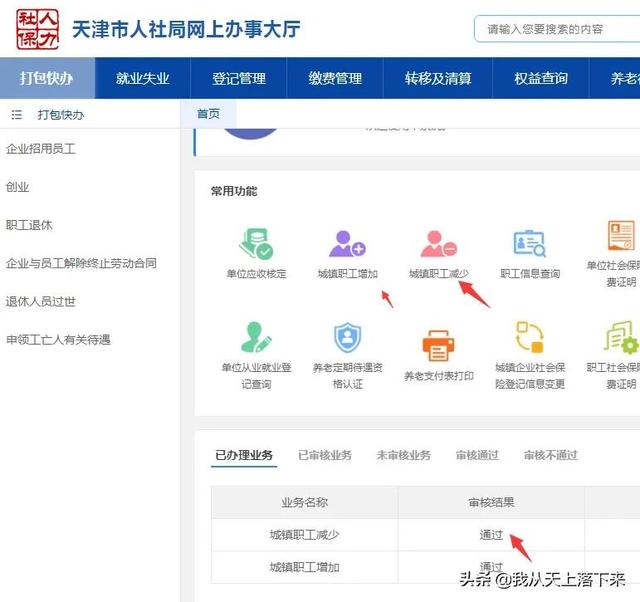Screen dimensions: 640x602
Task: Open 退休人员过世 in the sidebar
Action: tap(41, 302)
